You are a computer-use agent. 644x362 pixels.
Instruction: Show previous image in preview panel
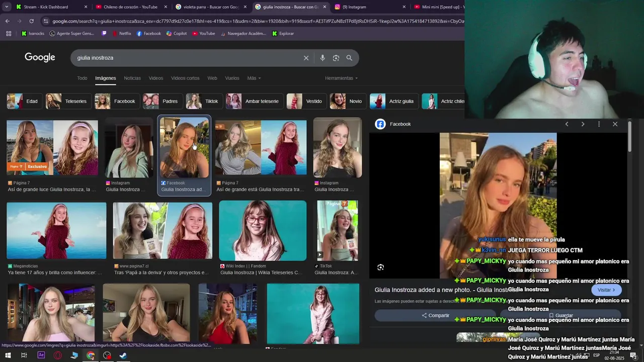click(567, 124)
